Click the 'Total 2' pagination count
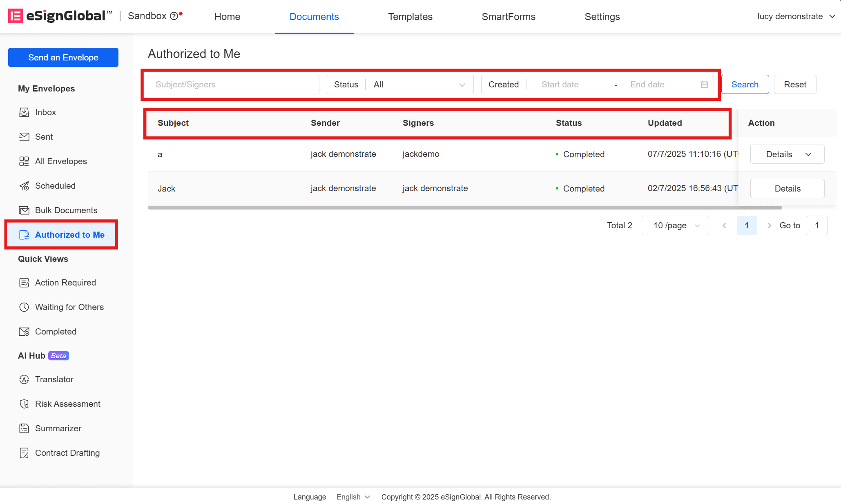841x504 pixels. (x=619, y=225)
